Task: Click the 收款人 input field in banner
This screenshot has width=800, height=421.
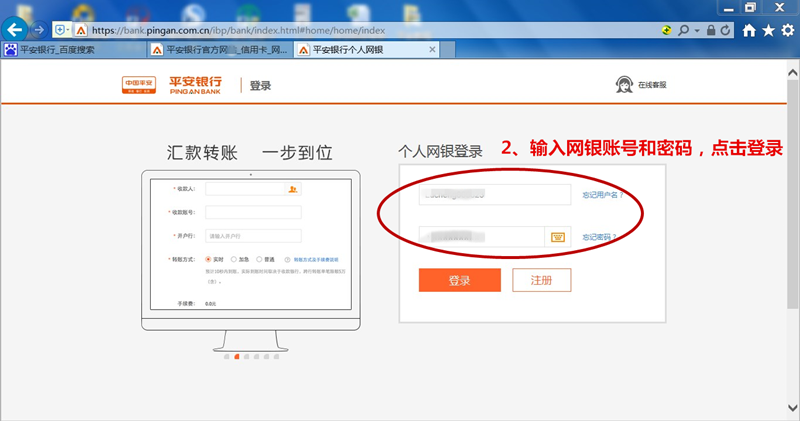Action: [x=245, y=189]
